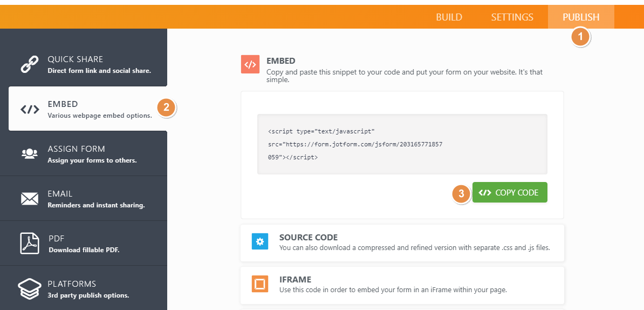Open the Build tab
644x310 pixels.
(x=449, y=17)
